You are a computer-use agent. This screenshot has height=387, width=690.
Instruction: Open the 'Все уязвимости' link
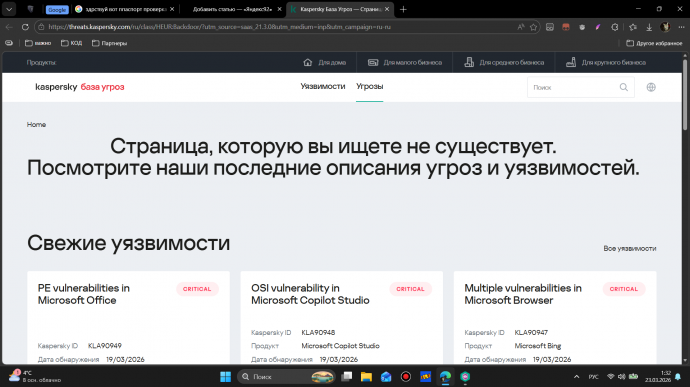[630, 248]
